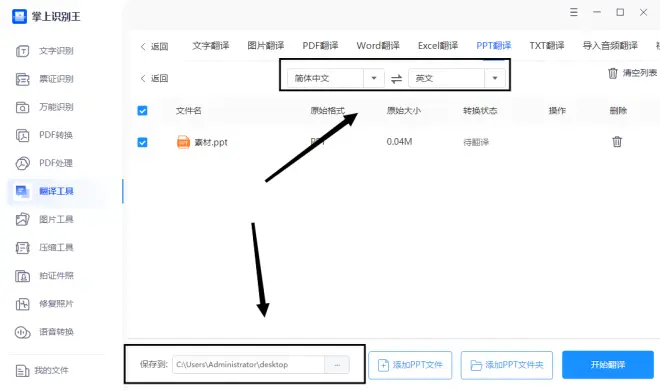This screenshot has width=660, height=391.
Task: Click the 原始大小 column header
Action: (x=404, y=111)
